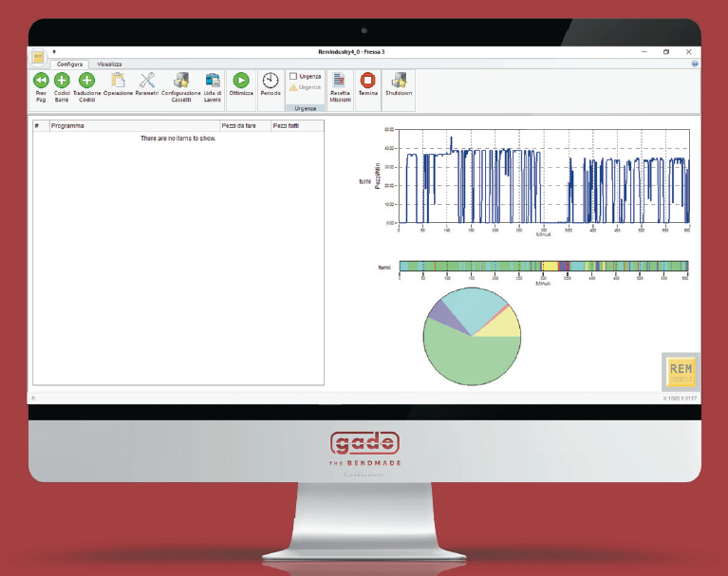The height and width of the screenshot is (576, 728).
Task: Click the Prev Pag green arrow icon
Action: pyautogui.click(x=41, y=81)
